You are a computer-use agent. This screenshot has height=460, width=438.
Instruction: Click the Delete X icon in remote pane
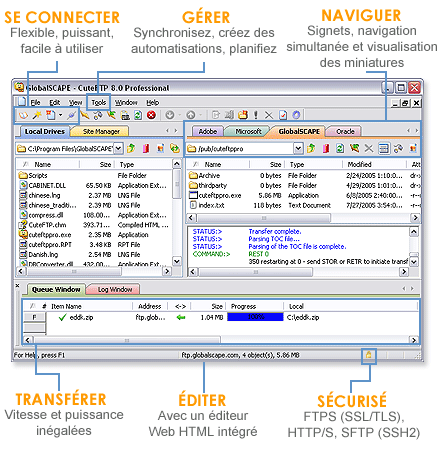coord(369,148)
